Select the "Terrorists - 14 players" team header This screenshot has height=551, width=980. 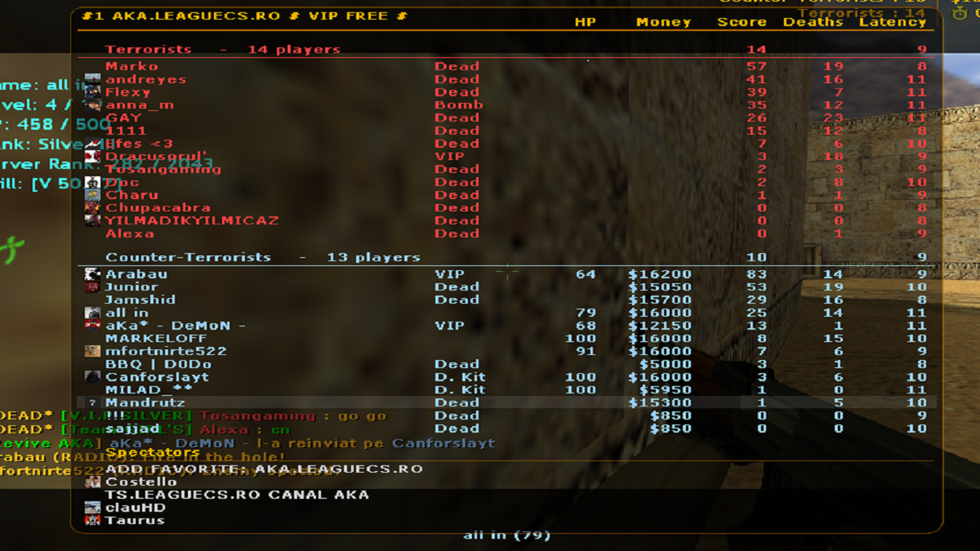coord(223,50)
